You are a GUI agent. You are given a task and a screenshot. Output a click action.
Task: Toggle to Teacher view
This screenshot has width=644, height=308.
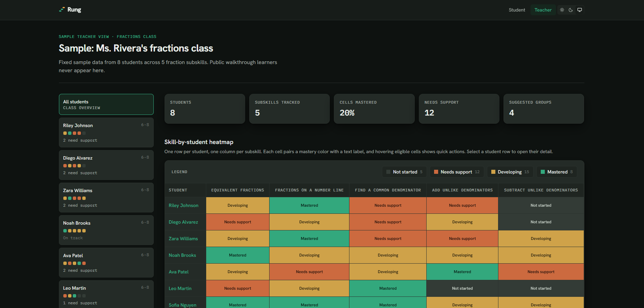click(543, 10)
